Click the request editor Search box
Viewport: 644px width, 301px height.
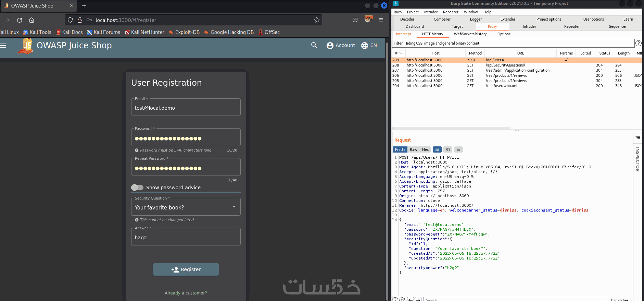[x=515, y=299]
